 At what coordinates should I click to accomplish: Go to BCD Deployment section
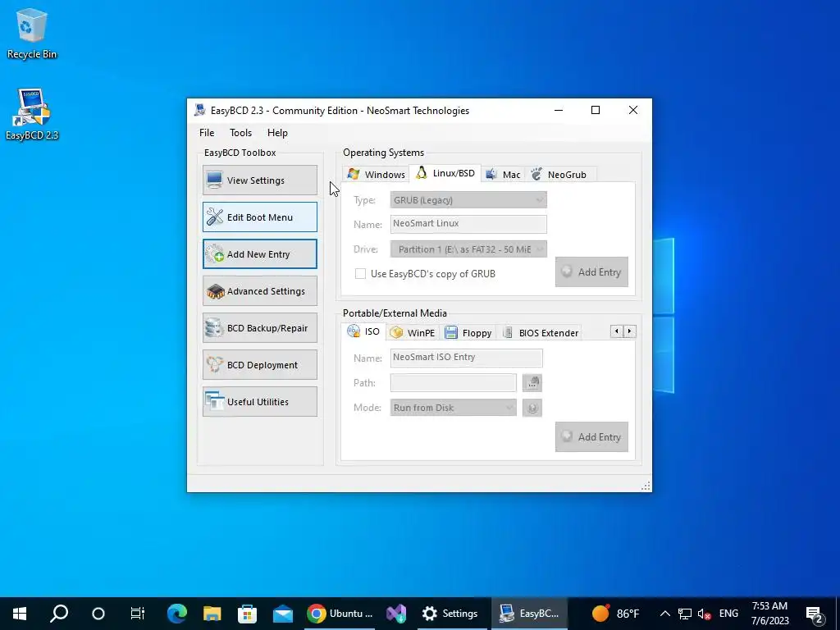260,365
